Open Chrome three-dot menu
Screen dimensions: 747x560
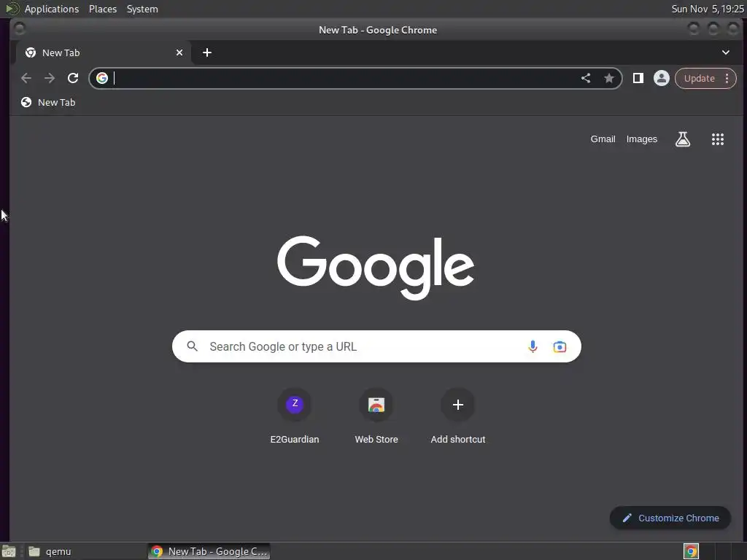[727, 78]
